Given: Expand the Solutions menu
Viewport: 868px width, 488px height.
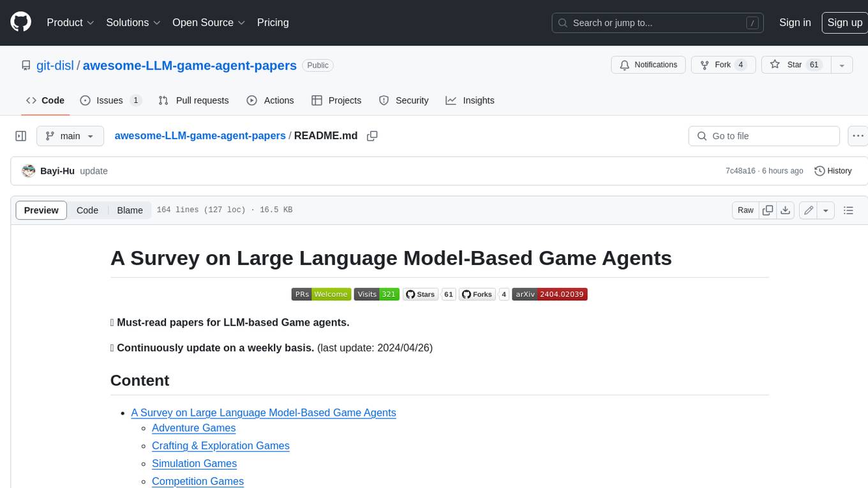Looking at the screenshot, I should point(133,22).
